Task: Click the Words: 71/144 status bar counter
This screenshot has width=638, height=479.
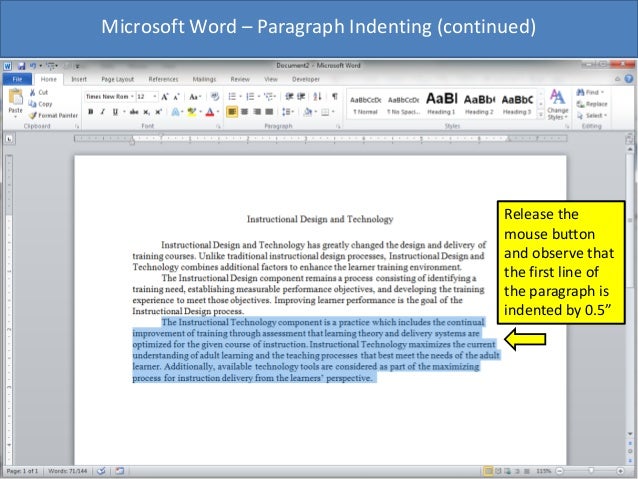Action: [68, 471]
